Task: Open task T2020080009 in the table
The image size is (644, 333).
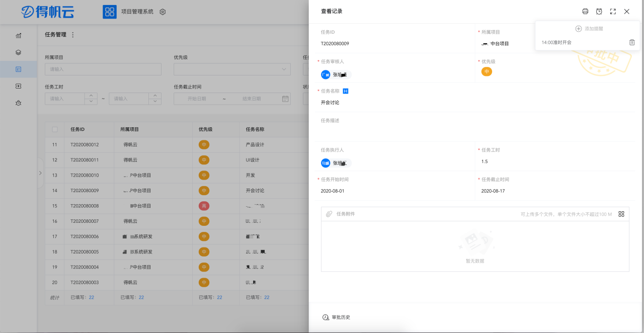Action: [85, 191]
